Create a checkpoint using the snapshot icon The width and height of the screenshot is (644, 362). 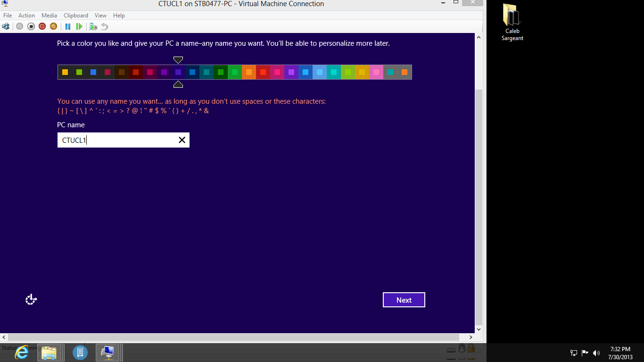coord(93,26)
